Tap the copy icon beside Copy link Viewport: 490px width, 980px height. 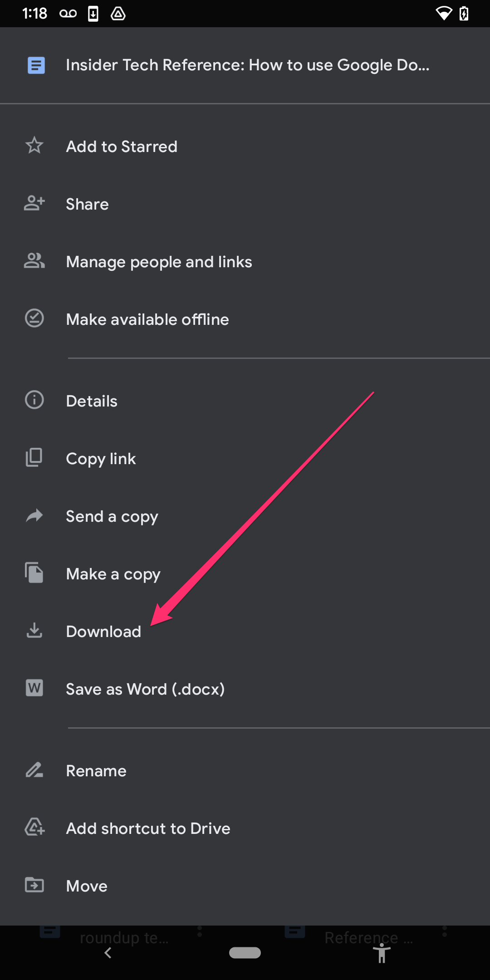coord(34,458)
